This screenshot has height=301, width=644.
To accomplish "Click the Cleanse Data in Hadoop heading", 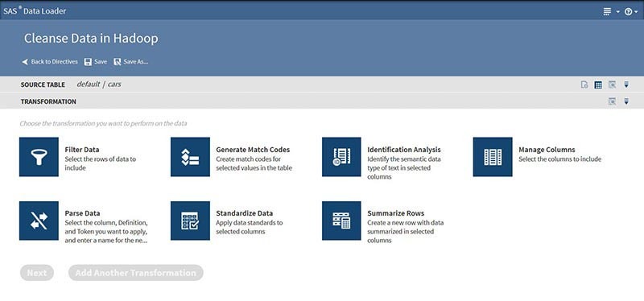I will [x=91, y=39].
